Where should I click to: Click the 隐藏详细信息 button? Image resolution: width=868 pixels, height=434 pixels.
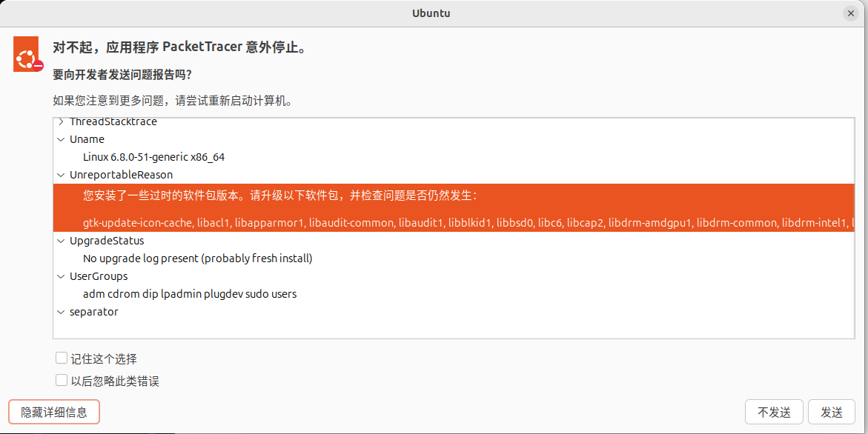(x=54, y=412)
